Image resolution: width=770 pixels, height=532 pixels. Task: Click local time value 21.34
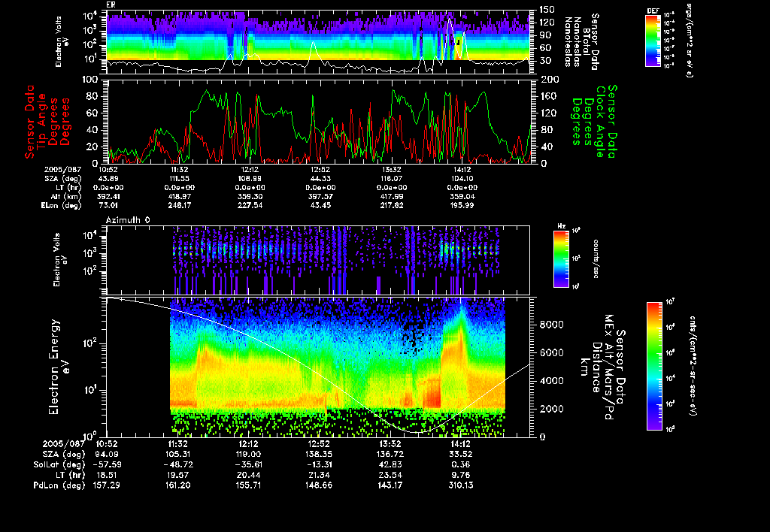click(319, 475)
